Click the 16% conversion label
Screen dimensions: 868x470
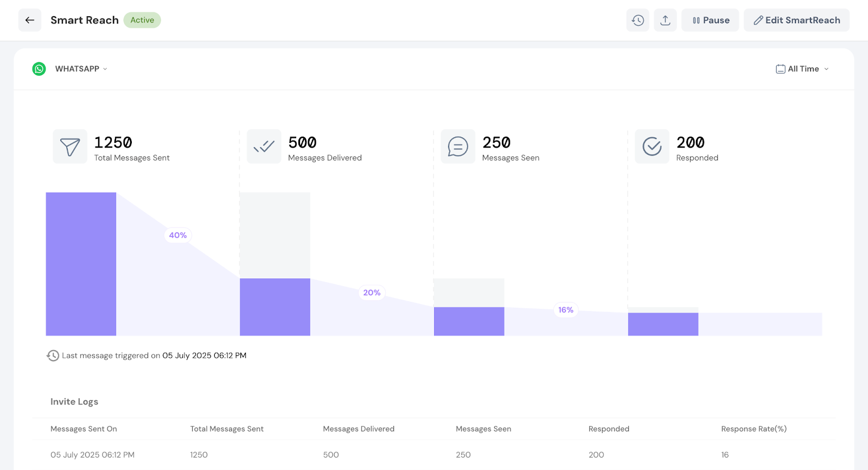point(566,310)
